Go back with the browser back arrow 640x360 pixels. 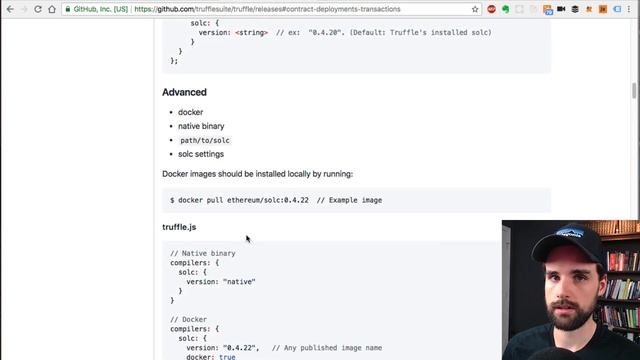[x=10, y=9]
